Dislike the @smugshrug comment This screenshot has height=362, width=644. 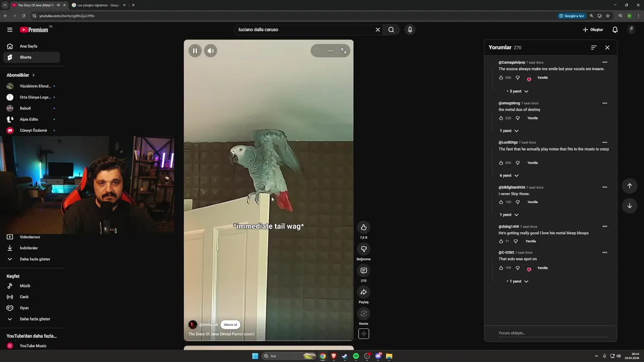click(x=518, y=118)
